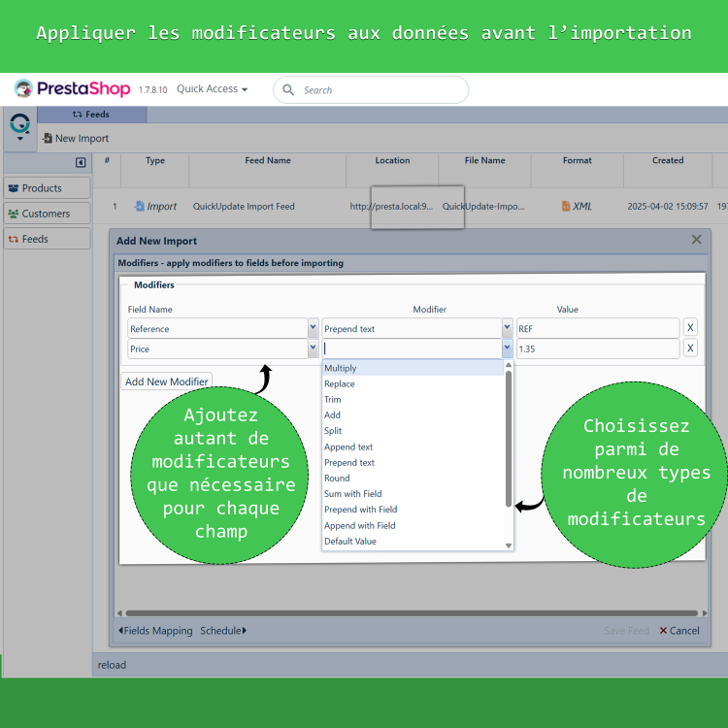Go forward to the Schedule step
This screenshot has width=728, height=728.
[223, 631]
